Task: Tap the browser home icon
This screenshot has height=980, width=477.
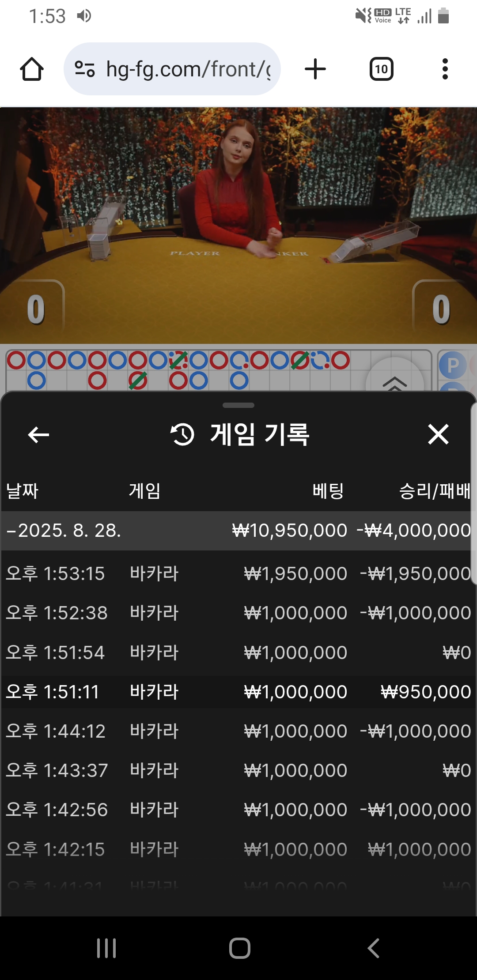Action: pyautogui.click(x=32, y=69)
